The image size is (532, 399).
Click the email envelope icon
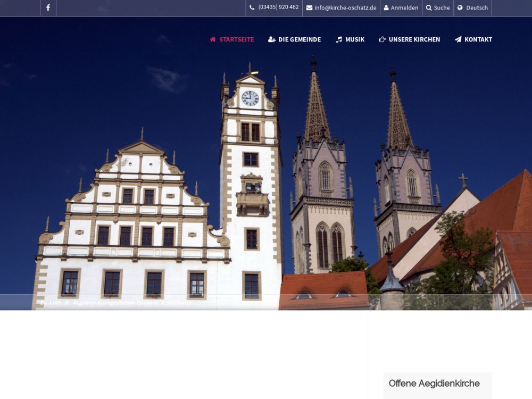point(309,8)
